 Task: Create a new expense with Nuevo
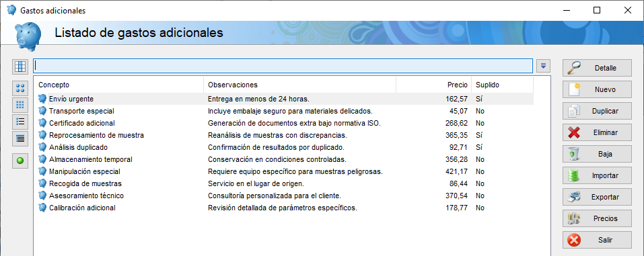tap(597, 89)
